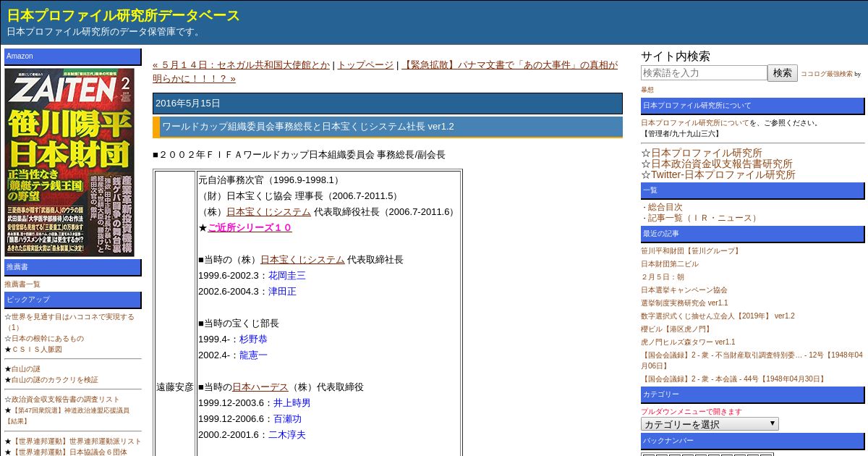The width and height of the screenshot is (868, 456).
Task: Open recent post 櫻ビル【港区虎ノ門】
Action: tap(676, 329)
